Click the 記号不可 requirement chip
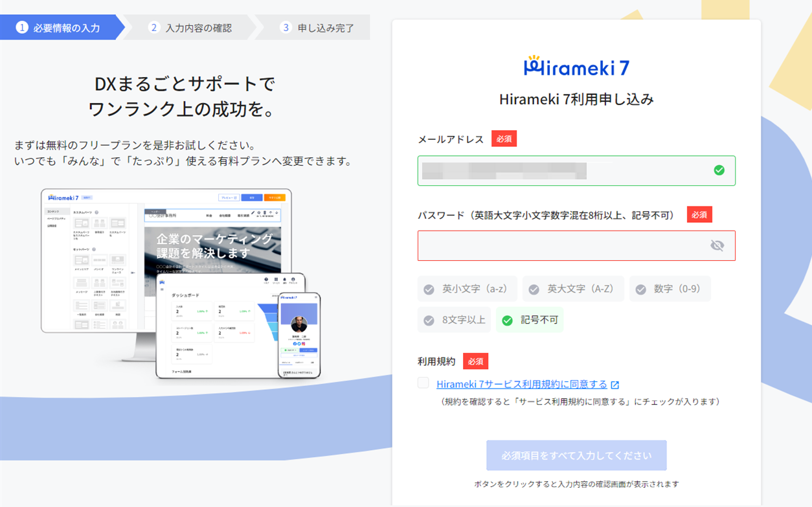The image size is (812, 507). (530, 320)
